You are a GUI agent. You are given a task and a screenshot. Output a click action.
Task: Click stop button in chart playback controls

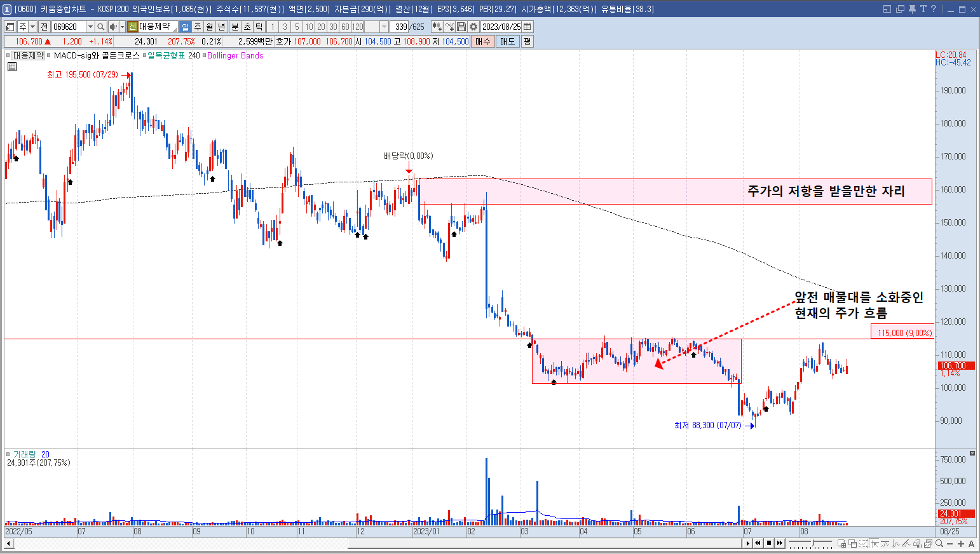(769, 543)
